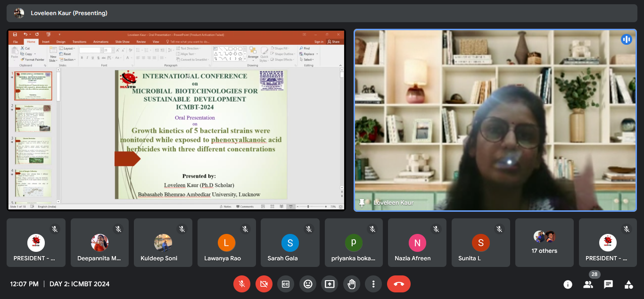Turn on the camera
This screenshot has width=644, height=299.
pyautogui.click(x=264, y=284)
